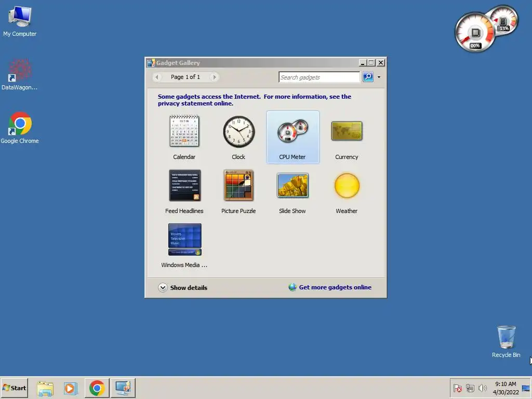Select the CPU Meter gadget icon
The height and width of the screenshot is (399, 532).
292,131
